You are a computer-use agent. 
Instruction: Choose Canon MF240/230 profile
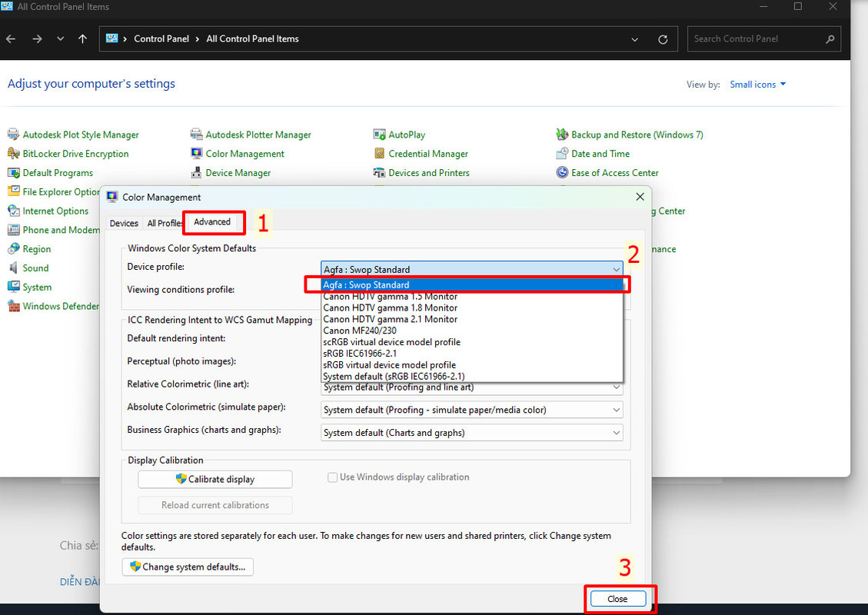471,331
